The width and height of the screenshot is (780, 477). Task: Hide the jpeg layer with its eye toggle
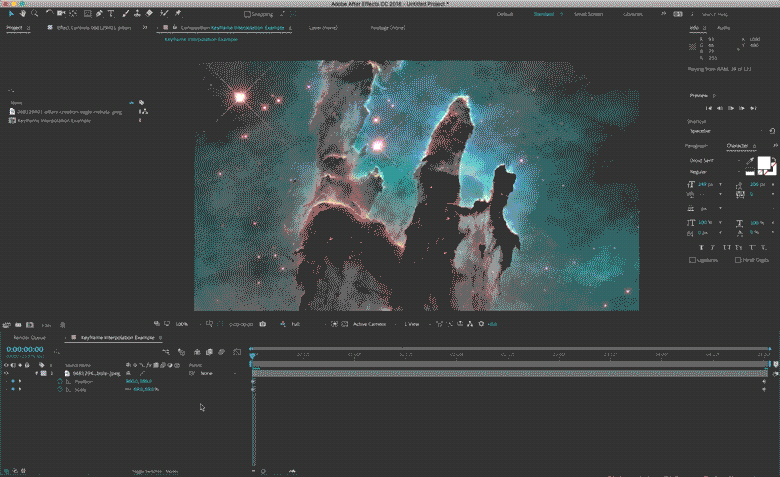(6, 373)
